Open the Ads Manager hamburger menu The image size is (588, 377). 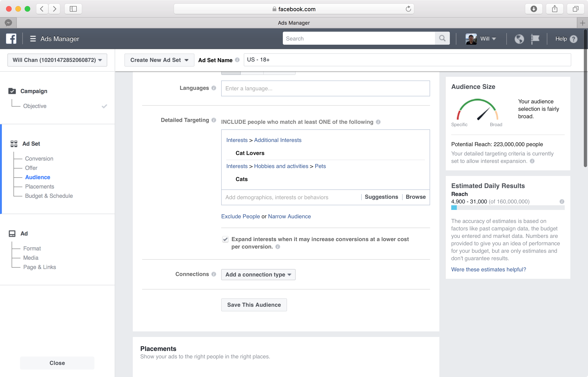click(x=33, y=39)
